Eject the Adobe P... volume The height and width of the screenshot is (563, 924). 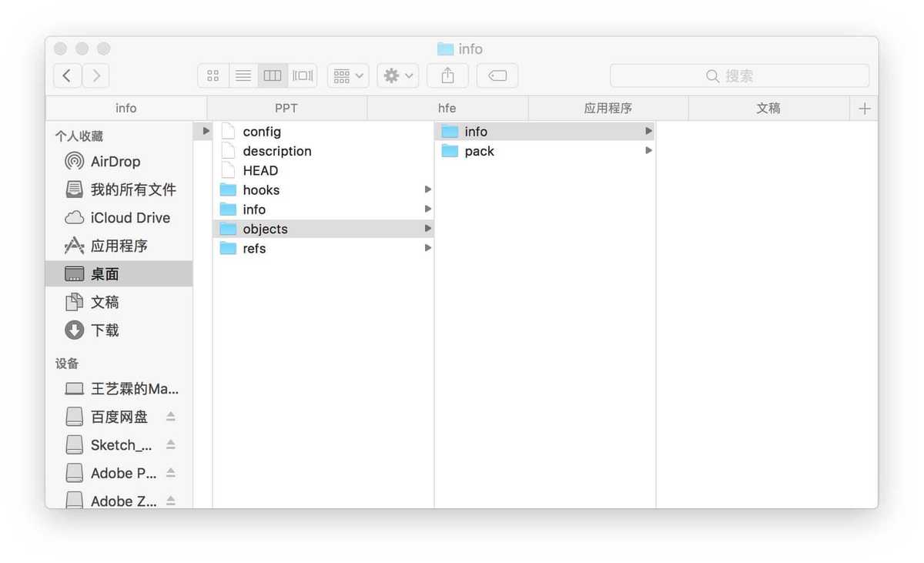click(171, 473)
